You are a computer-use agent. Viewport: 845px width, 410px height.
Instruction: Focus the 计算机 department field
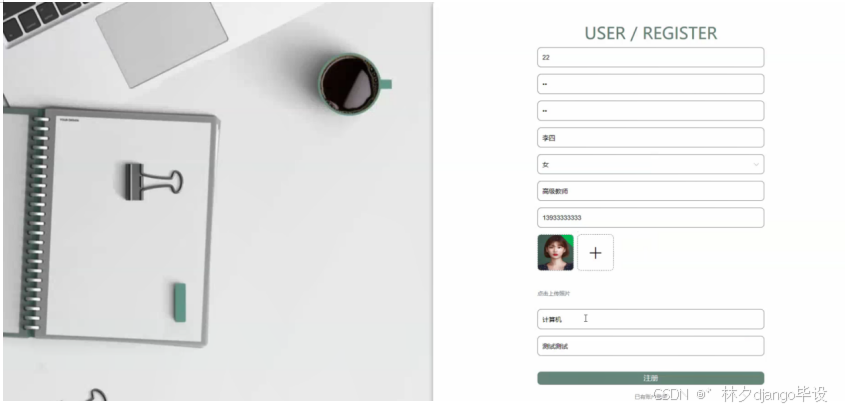(x=650, y=319)
